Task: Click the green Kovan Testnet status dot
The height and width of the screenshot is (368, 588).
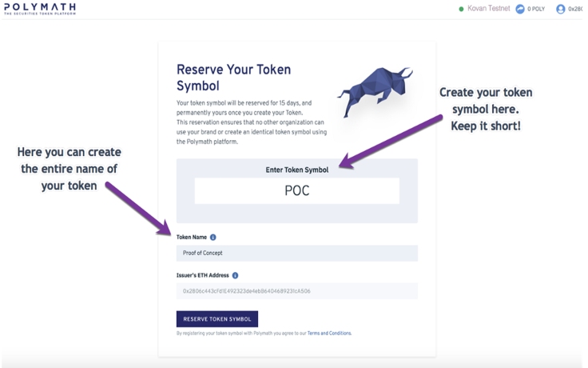Action: tap(461, 9)
